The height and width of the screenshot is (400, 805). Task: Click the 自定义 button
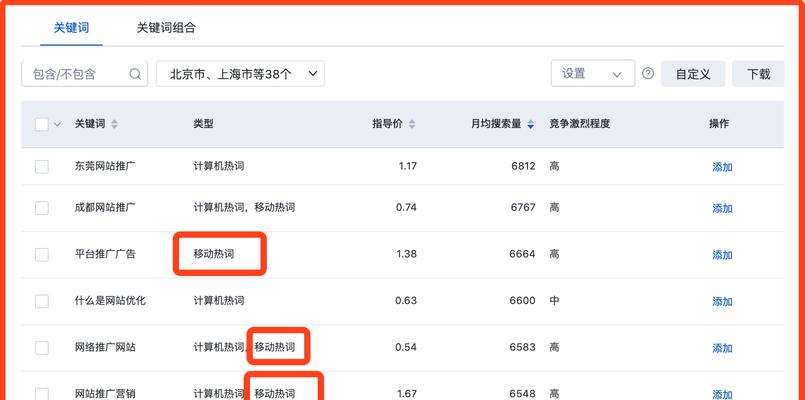(693, 74)
